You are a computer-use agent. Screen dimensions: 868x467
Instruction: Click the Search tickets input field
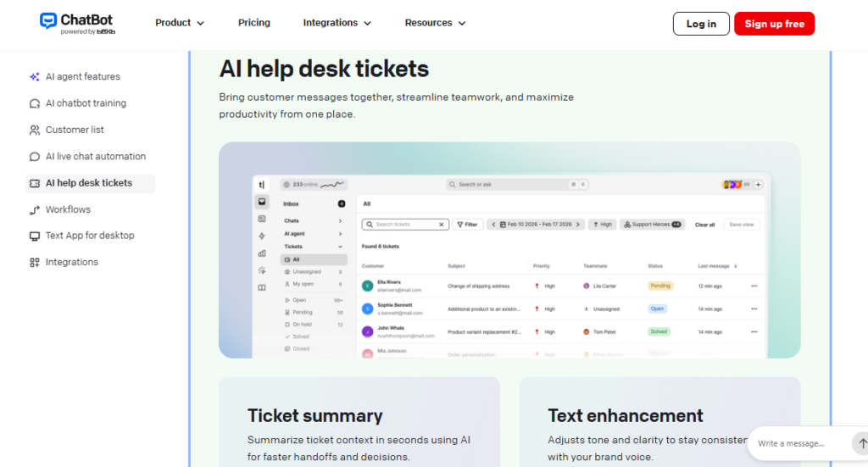[x=404, y=225]
